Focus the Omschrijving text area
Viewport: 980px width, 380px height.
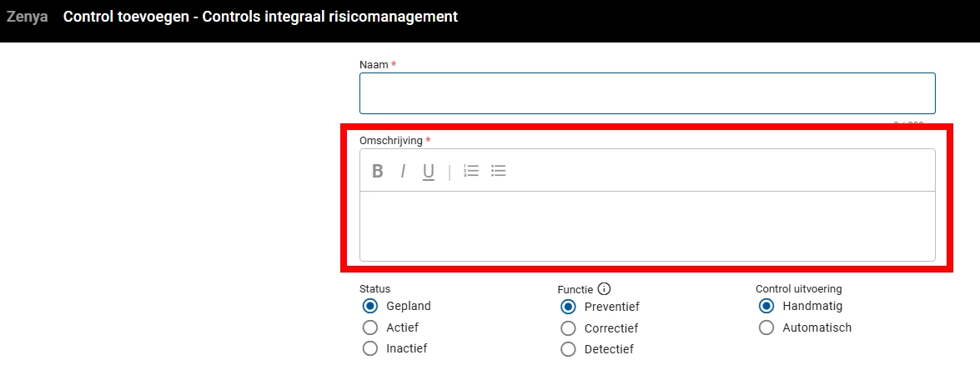(x=647, y=226)
